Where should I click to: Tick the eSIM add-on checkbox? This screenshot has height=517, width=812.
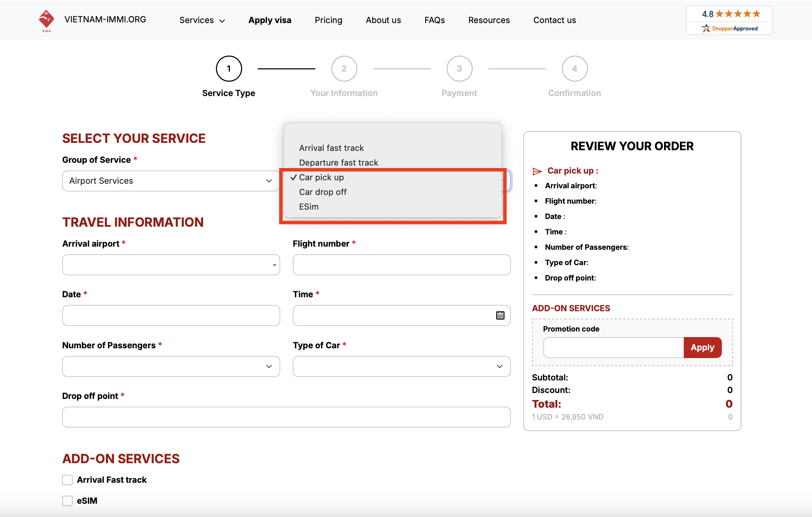click(x=67, y=501)
